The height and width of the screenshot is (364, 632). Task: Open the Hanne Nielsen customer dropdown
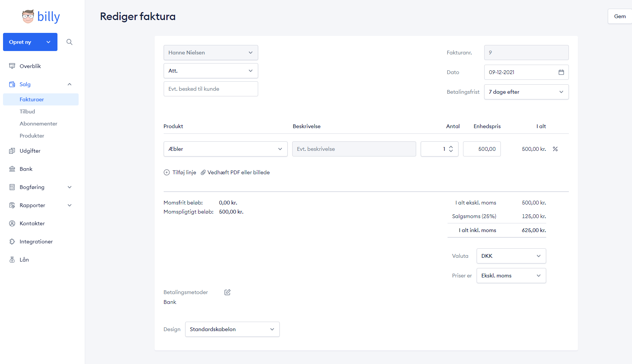click(211, 53)
